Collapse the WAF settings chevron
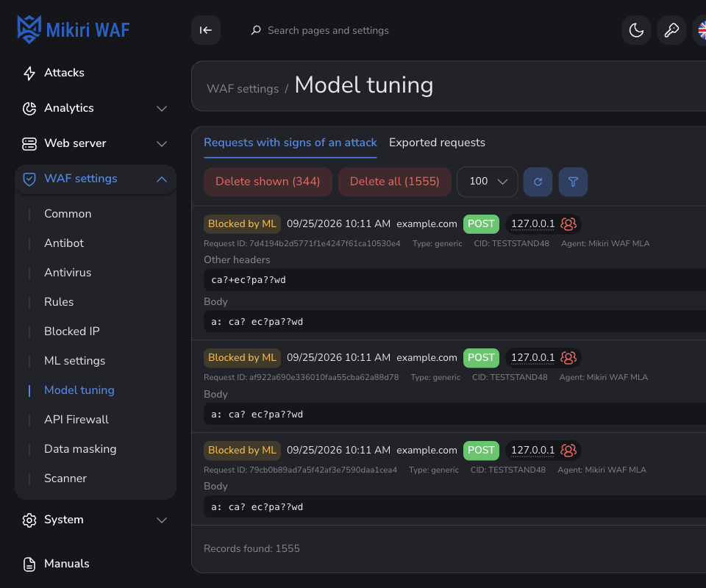 tap(162, 179)
